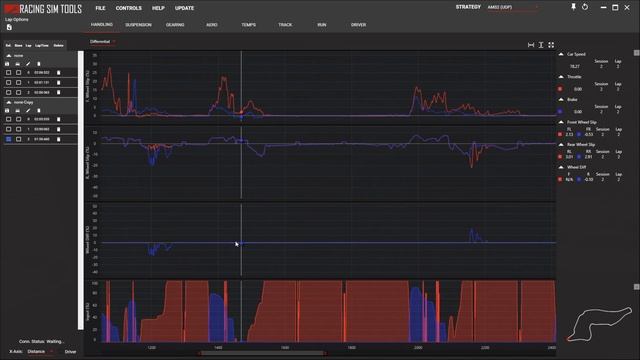Click the Driver button at the bottom left
Viewport: 640px width, 360px height.
click(70, 351)
